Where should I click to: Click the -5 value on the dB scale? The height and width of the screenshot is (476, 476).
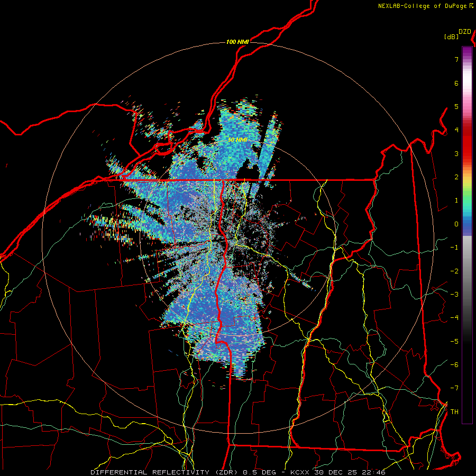tap(454, 341)
